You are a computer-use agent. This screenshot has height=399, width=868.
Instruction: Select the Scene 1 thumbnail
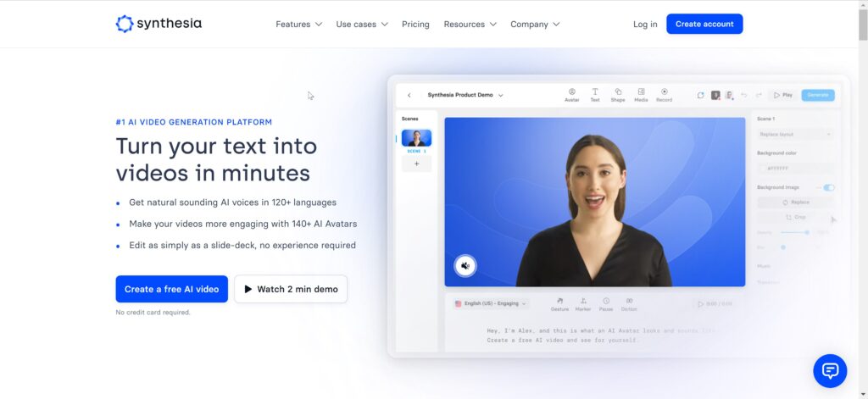tap(417, 138)
